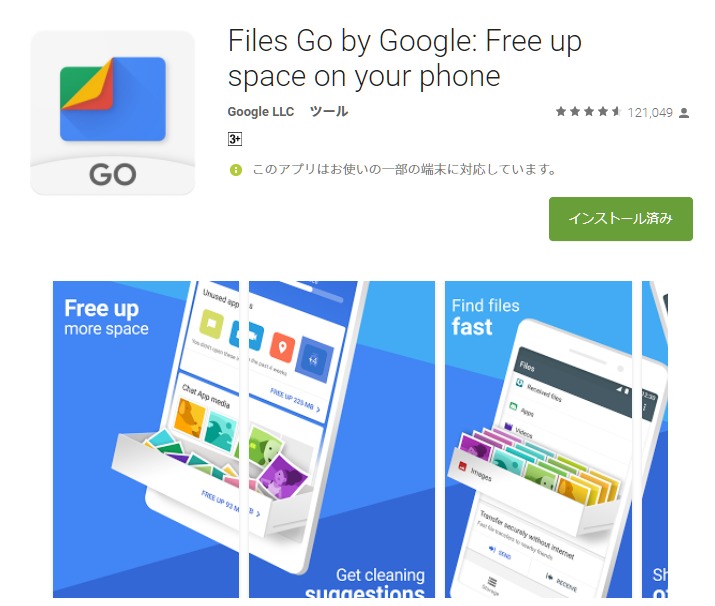Open the ツール category link
715x606 pixels.
[x=329, y=112]
